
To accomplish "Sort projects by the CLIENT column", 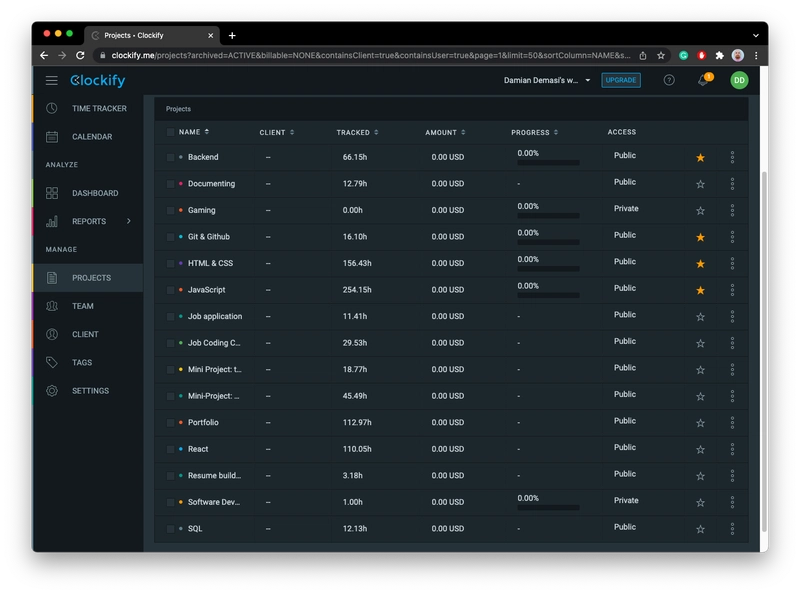I will [x=277, y=132].
